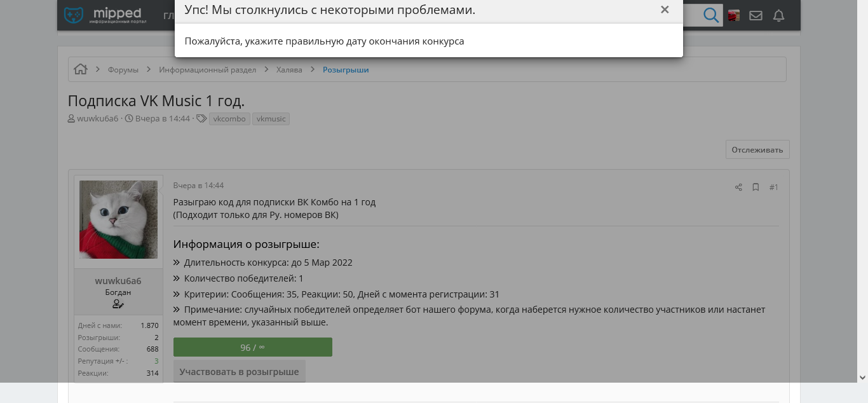Image resolution: width=868 pixels, height=403 pixels.
Task: Bookmark the post with bookmark icon
Action: coord(756,188)
